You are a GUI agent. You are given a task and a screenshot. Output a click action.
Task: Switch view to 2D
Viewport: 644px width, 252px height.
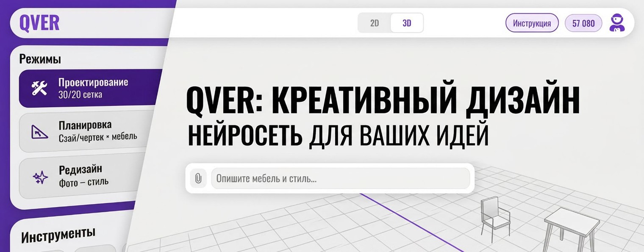coord(375,23)
